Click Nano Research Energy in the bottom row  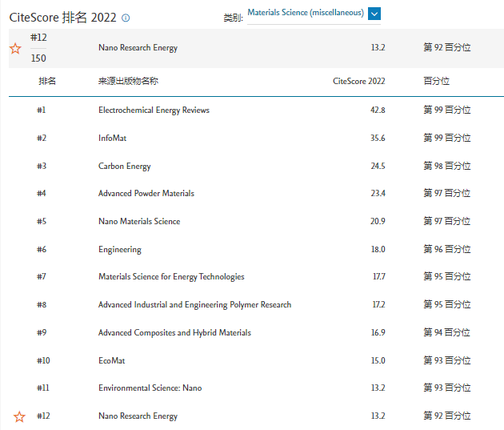click(x=138, y=416)
